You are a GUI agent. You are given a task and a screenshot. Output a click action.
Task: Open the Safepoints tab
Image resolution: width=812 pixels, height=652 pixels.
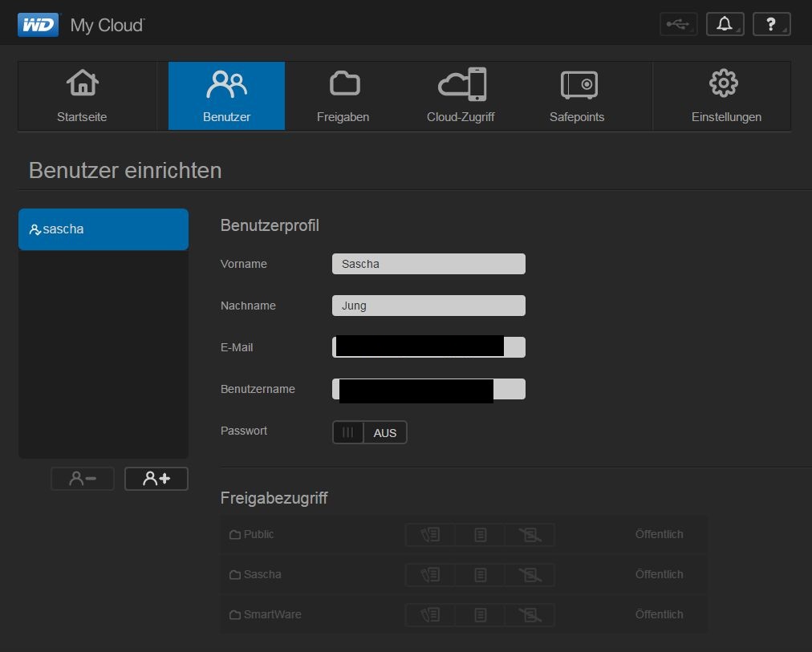[577, 95]
